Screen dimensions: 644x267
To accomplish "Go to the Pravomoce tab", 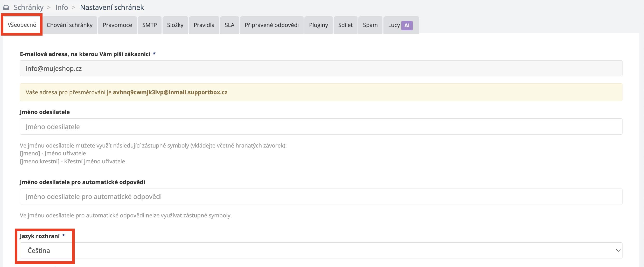I will tap(117, 25).
